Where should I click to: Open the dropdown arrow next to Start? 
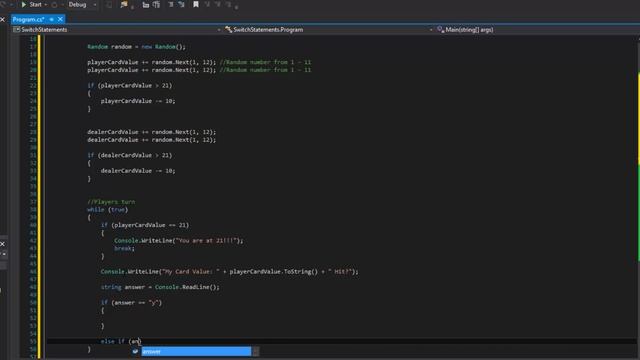click(45, 4)
